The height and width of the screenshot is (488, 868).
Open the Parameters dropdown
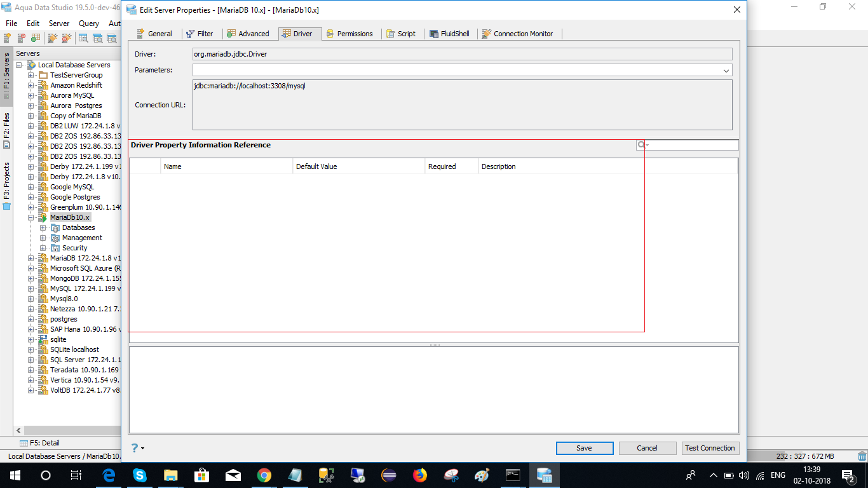tap(726, 71)
